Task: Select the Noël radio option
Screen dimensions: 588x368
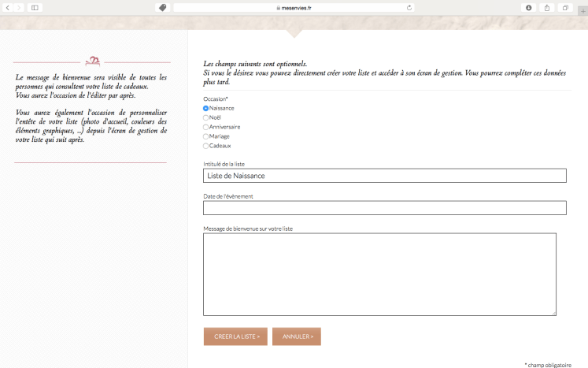Action: pos(206,117)
